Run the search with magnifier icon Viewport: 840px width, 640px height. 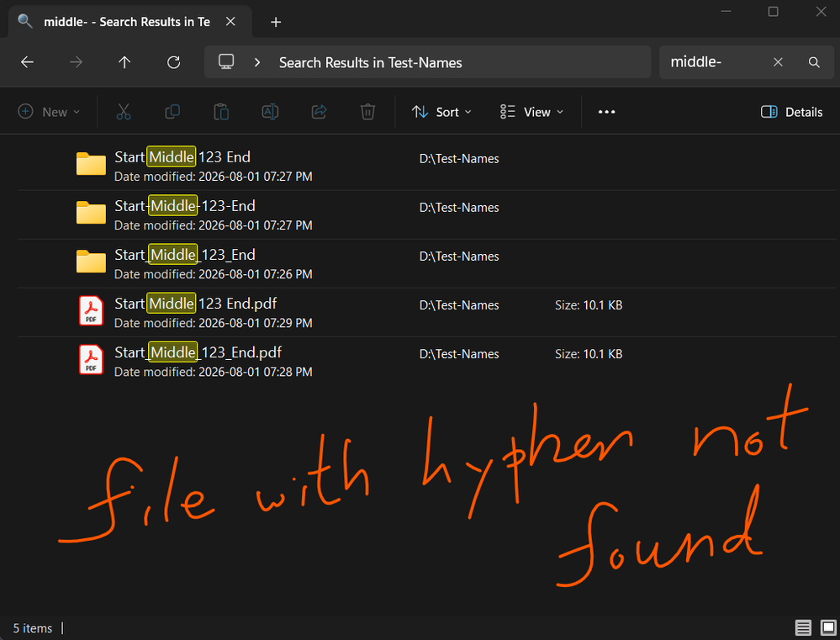click(814, 62)
